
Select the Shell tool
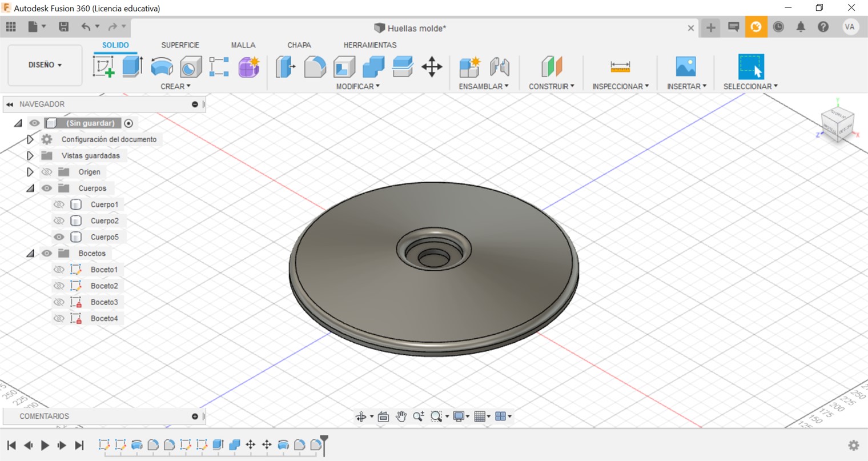click(x=344, y=67)
